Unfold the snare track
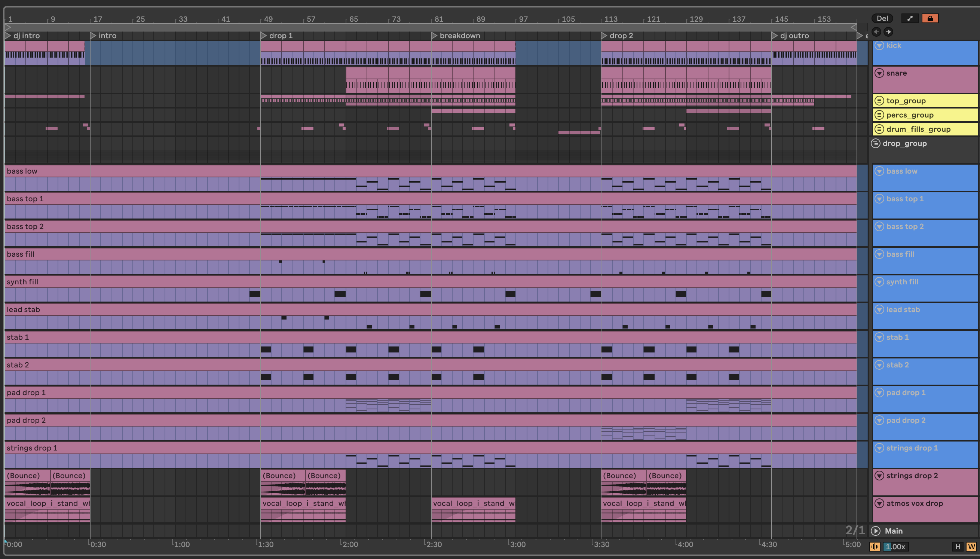This screenshot has height=559, width=980. pos(879,73)
